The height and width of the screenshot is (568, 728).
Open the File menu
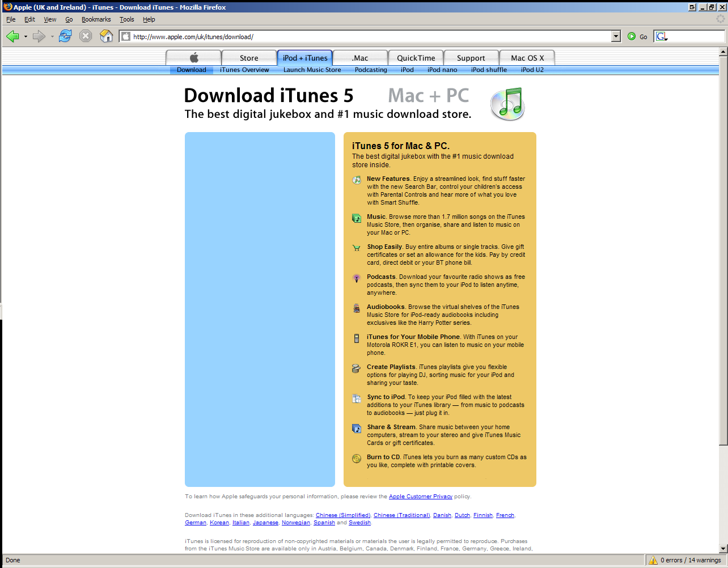click(11, 19)
